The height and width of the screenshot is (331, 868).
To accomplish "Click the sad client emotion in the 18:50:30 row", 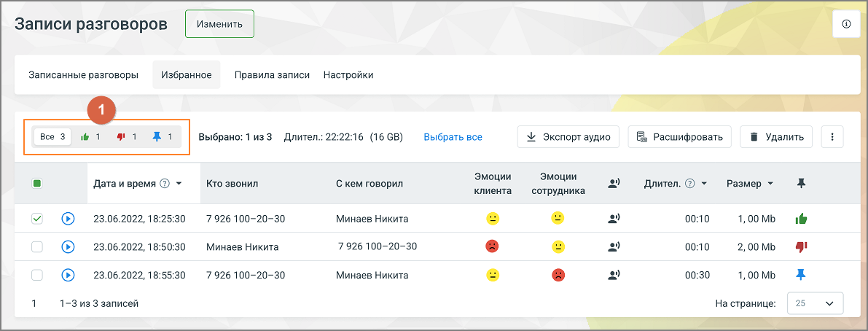I will [x=493, y=246].
